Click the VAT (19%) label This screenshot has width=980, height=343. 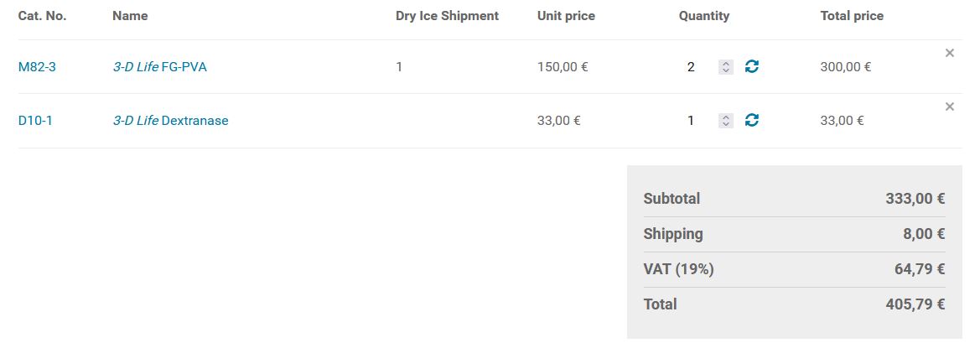point(678,269)
